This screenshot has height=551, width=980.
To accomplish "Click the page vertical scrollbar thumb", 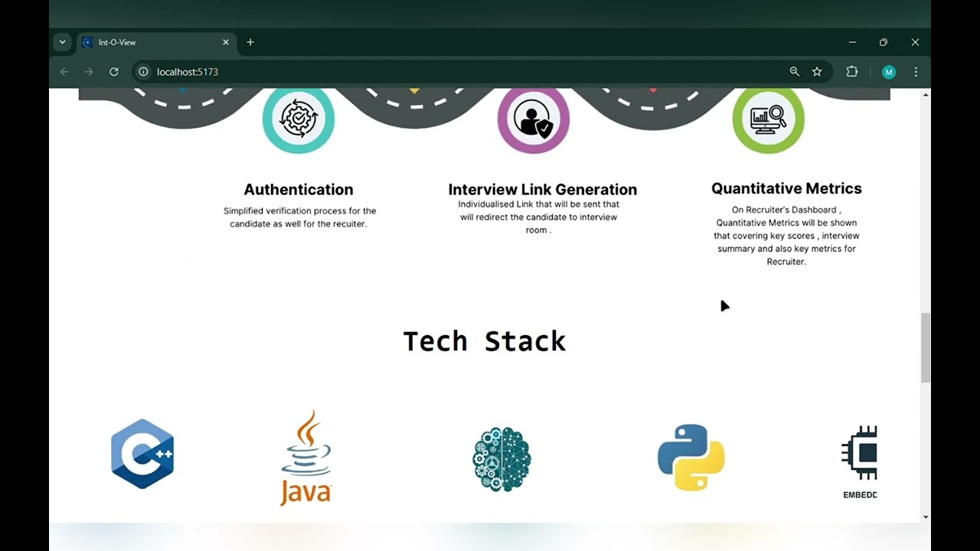I will (926, 348).
